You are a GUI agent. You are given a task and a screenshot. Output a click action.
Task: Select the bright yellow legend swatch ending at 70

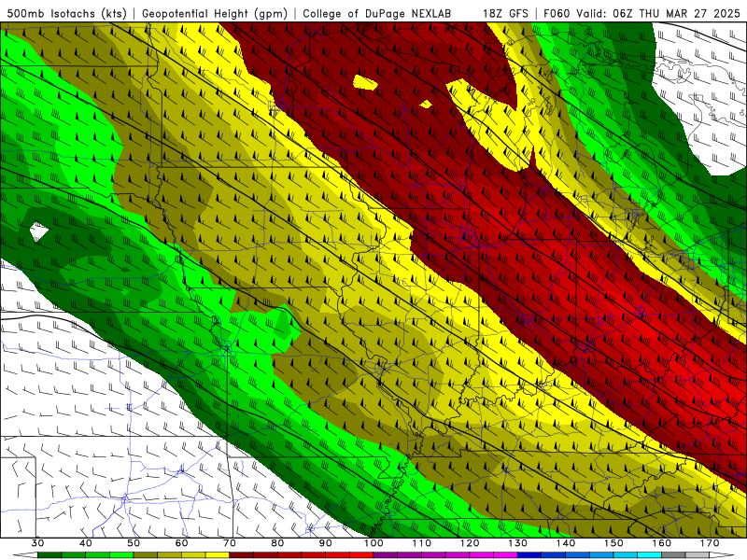[218, 555]
